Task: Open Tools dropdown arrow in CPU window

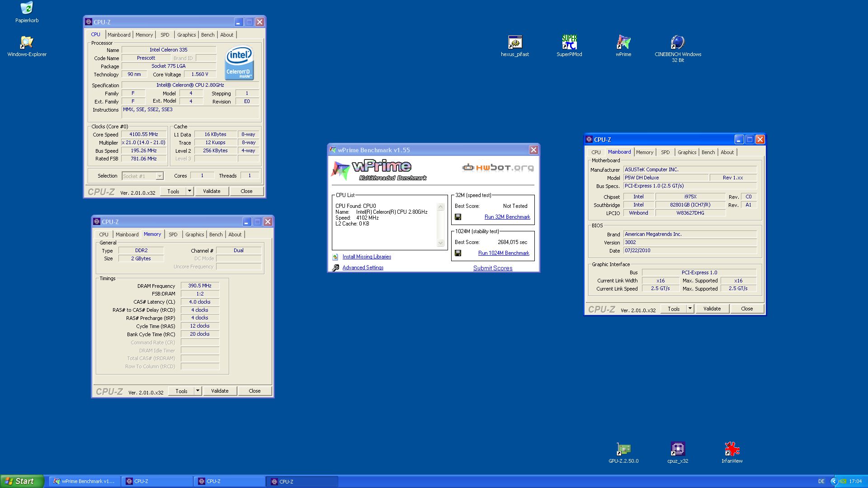Action: [189, 191]
